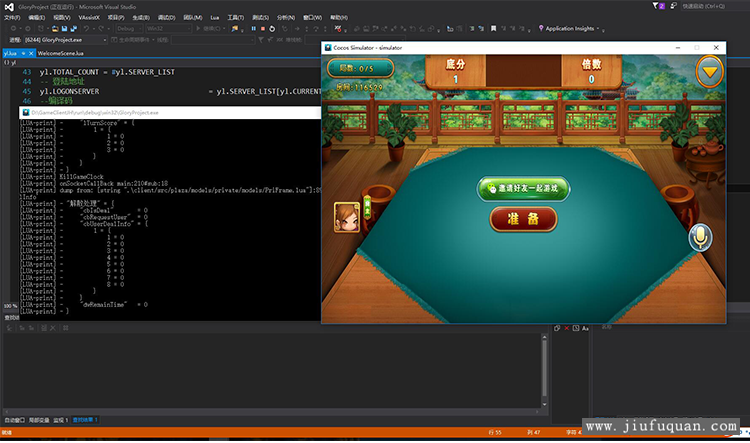This screenshot has width=750, height=443.
Task: Click the round counter 0/5 badge
Action: click(x=360, y=68)
